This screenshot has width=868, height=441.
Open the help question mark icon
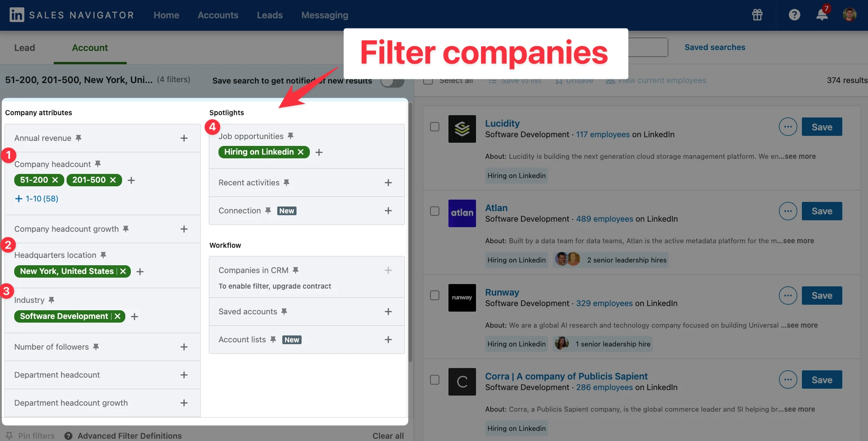click(795, 15)
